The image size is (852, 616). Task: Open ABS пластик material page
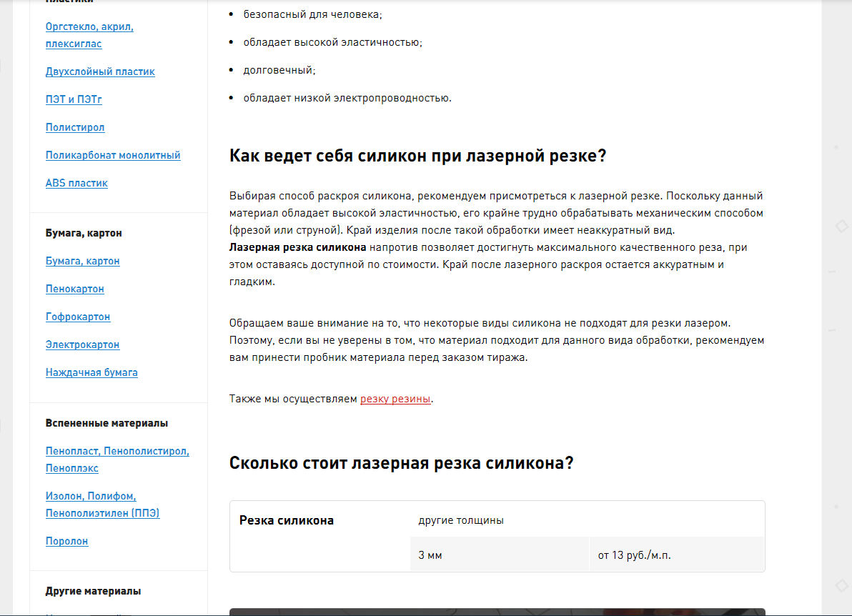click(76, 183)
